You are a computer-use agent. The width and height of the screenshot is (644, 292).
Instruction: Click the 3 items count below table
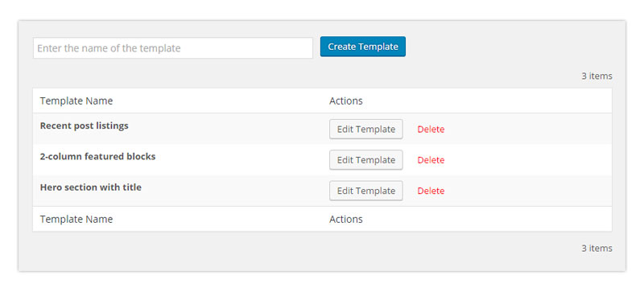tap(597, 248)
